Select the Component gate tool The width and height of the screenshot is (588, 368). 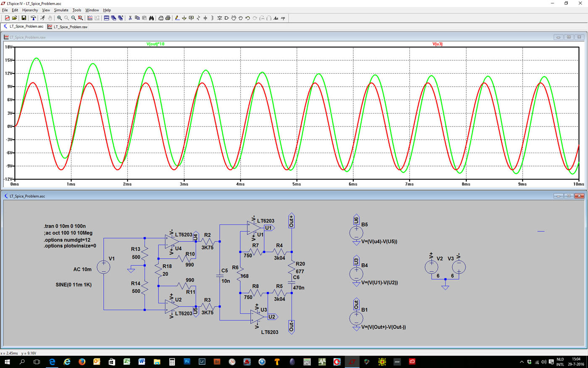226,18
